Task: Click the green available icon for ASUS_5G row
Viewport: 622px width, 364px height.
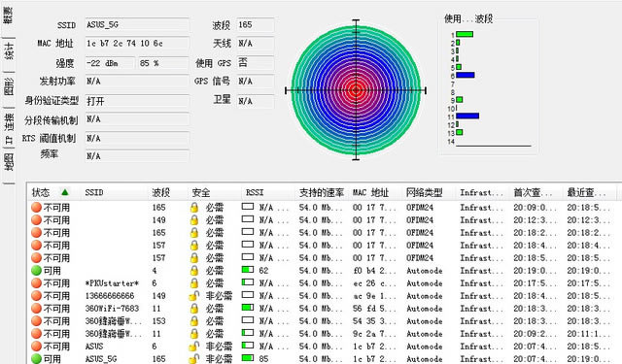Action: click(x=37, y=359)
